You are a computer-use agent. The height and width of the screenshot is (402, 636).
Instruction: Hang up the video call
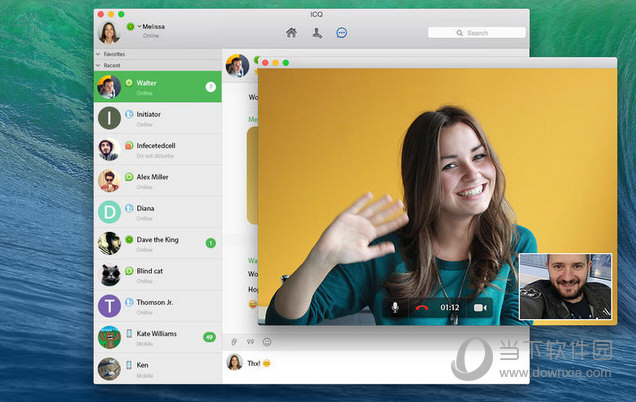(422, 308)
